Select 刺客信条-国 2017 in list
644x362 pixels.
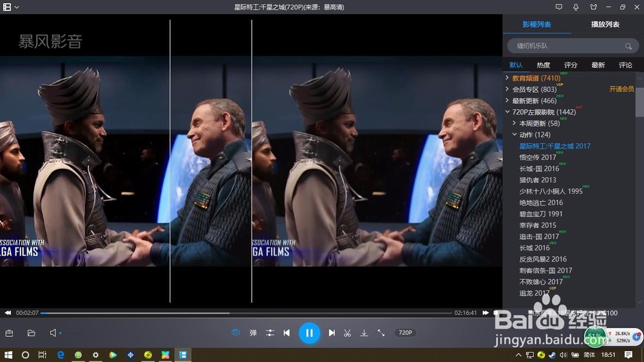[546, 271]
